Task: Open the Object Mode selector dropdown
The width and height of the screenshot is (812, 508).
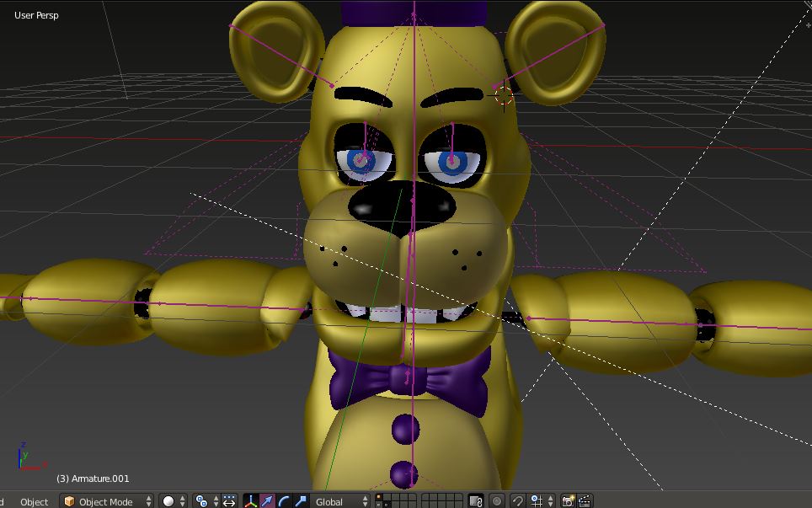Action: tap(106, 501)
